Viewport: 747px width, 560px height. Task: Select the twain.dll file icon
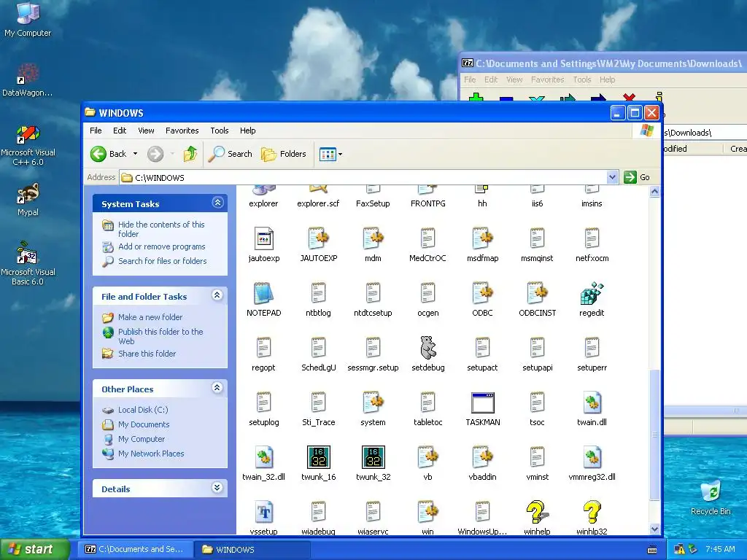(592, 402)
